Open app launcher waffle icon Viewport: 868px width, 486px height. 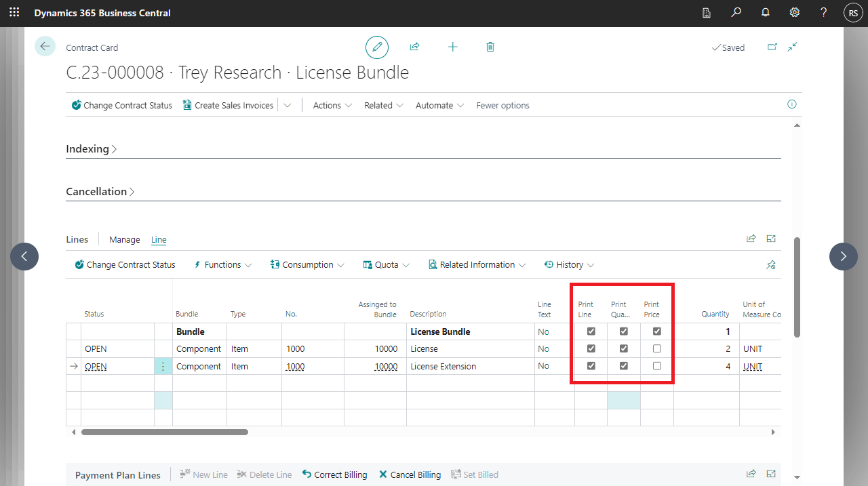coord(14,13)
